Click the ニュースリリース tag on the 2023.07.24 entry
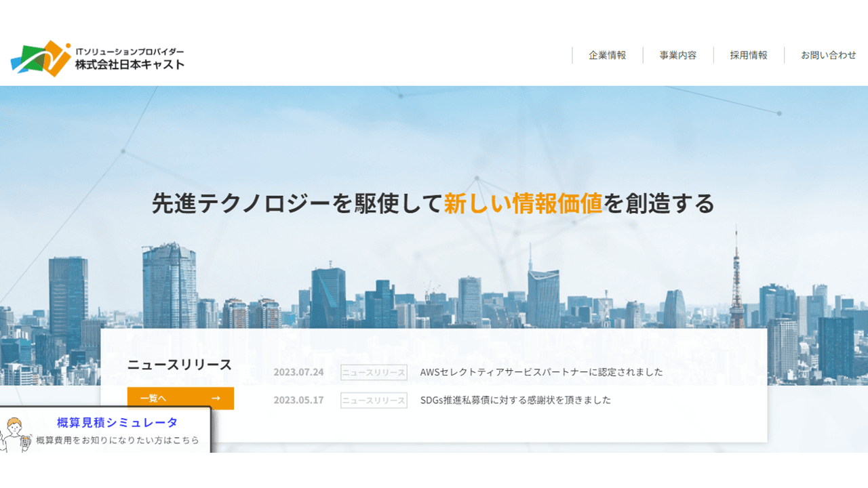The width and height of the screenshot is (868, 488). [374, 372]
